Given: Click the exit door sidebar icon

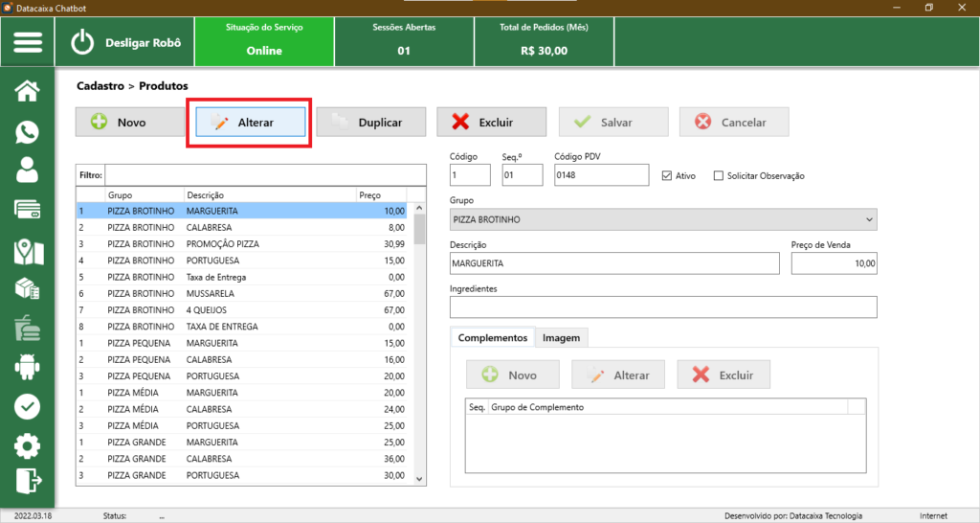Looking at the screenshot, I should (x=28, y=479).
